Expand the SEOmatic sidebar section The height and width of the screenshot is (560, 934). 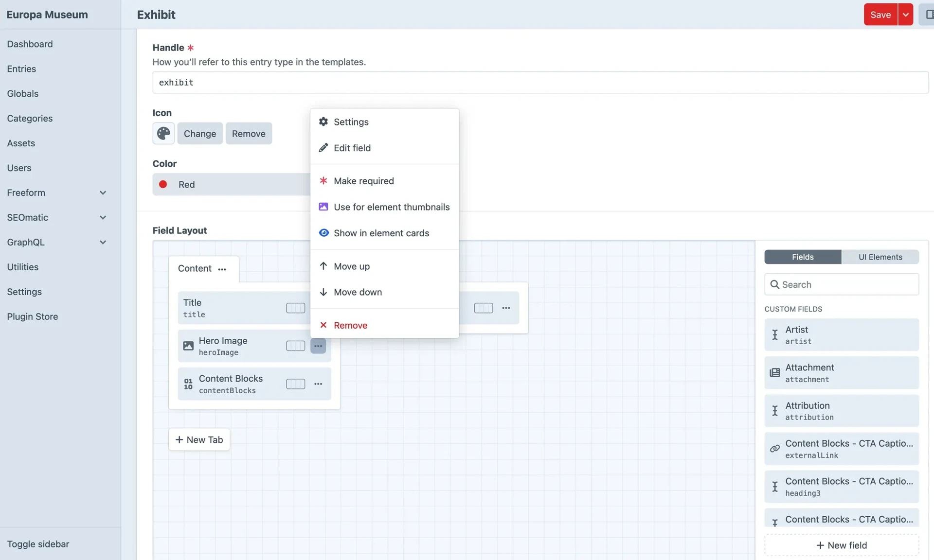103,217
